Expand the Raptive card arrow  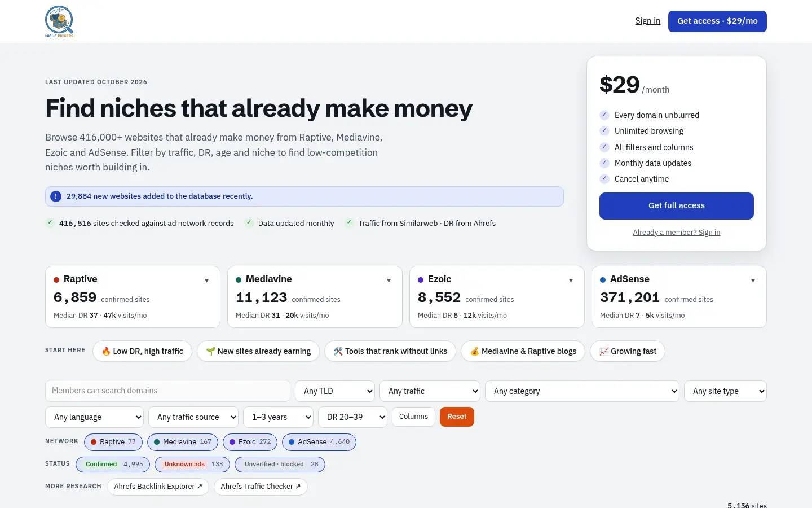206,281
